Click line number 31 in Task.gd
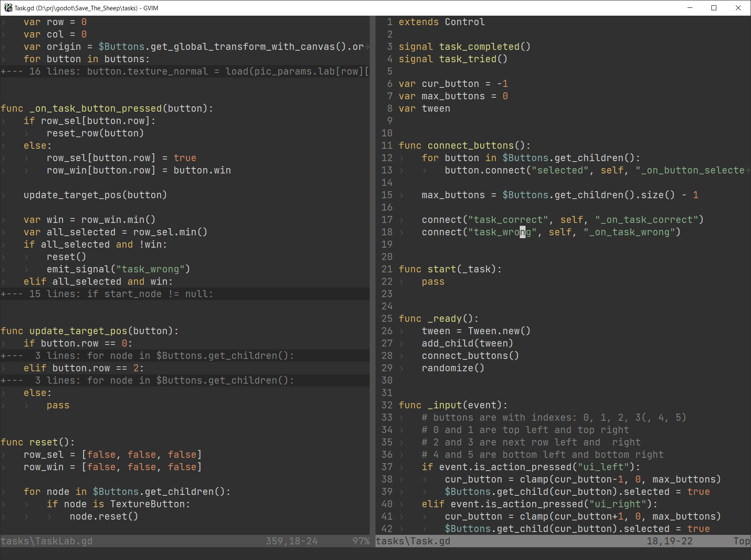Viewport: 751px width, 560px height. [387, 393]
